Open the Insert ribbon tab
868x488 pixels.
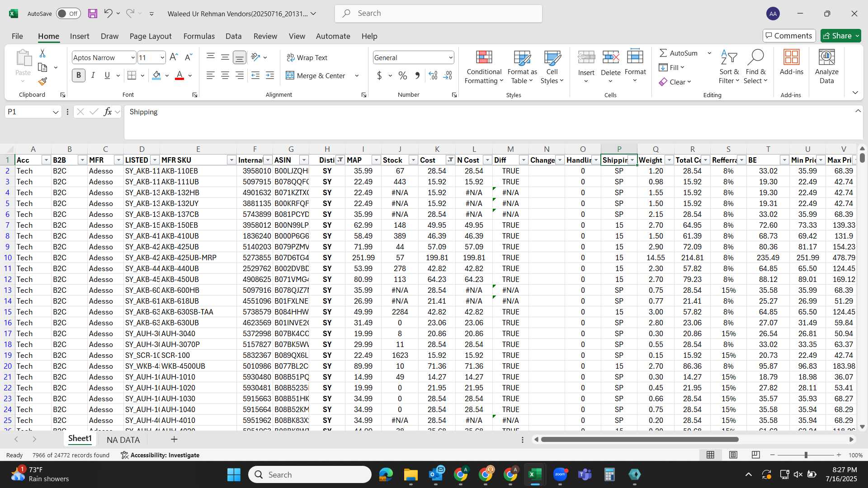tap(80, 36)
